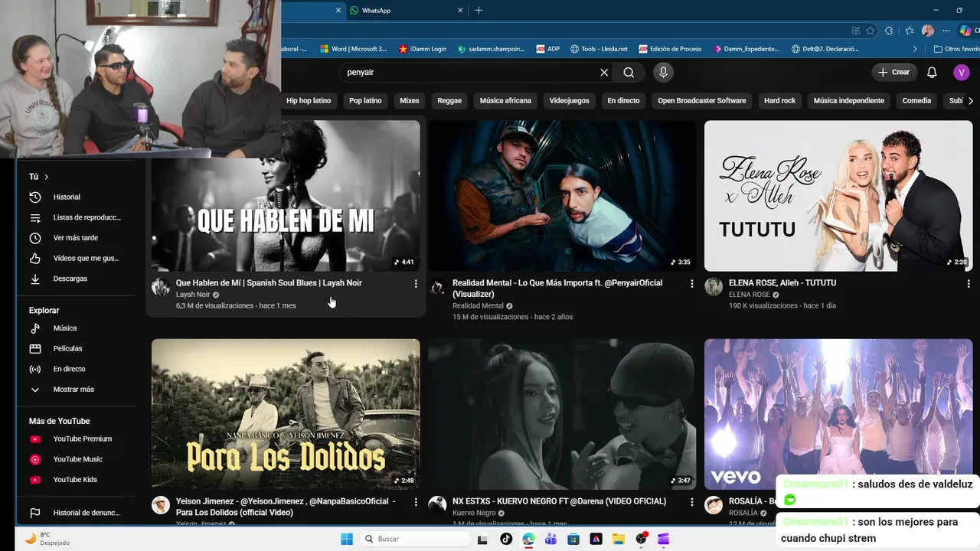Image resolution: width=980 pixels, height=551 pixels.
Task: Select the Open Broadcaster Software chip
Action: coord(702,100)
